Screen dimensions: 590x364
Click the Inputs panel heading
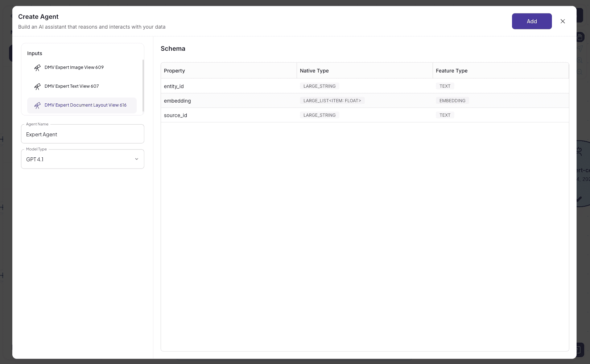(x=34, y=53)
